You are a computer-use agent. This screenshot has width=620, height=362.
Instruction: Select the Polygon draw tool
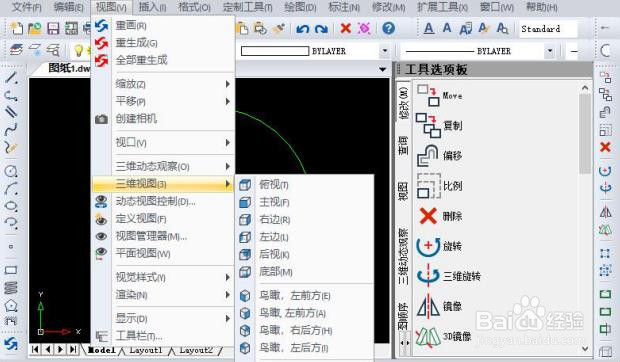[11, 305]
